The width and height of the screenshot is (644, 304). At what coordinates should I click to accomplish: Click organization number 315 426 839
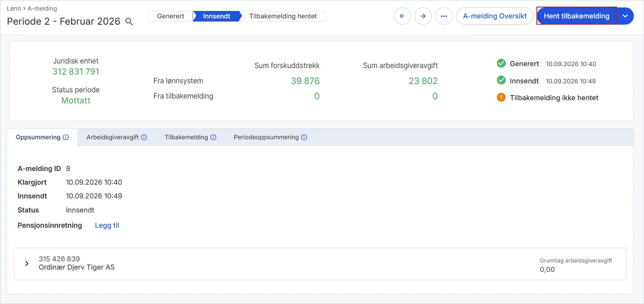pos(59,259)
